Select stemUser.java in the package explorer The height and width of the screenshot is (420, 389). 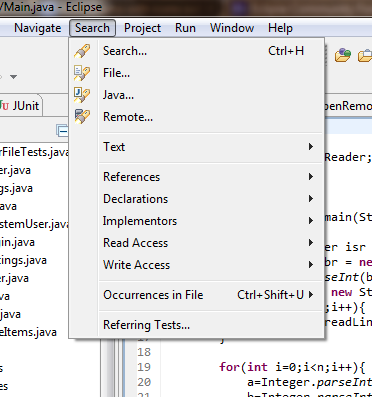pyautogui.click(x=34, y=224)
